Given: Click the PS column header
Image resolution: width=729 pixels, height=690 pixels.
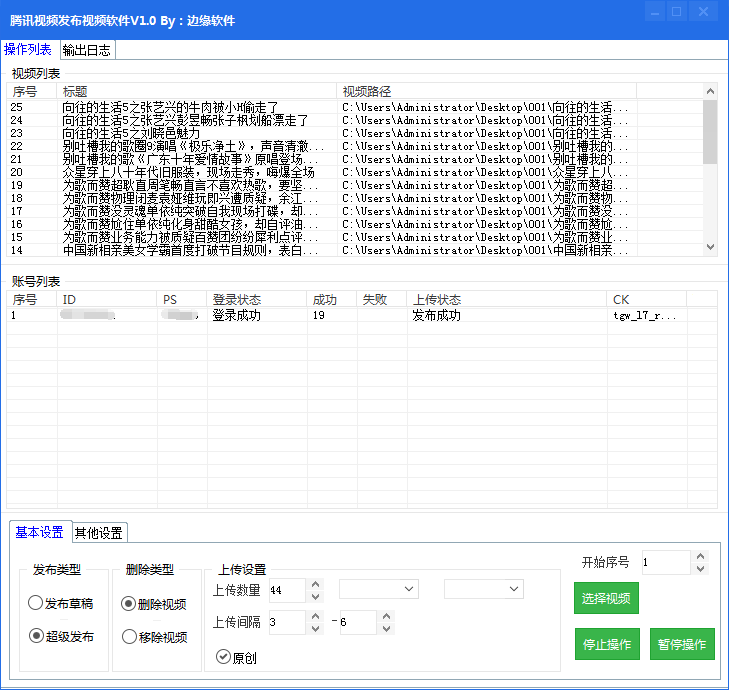Looking at the screenshot, I should tap(182, 299).
